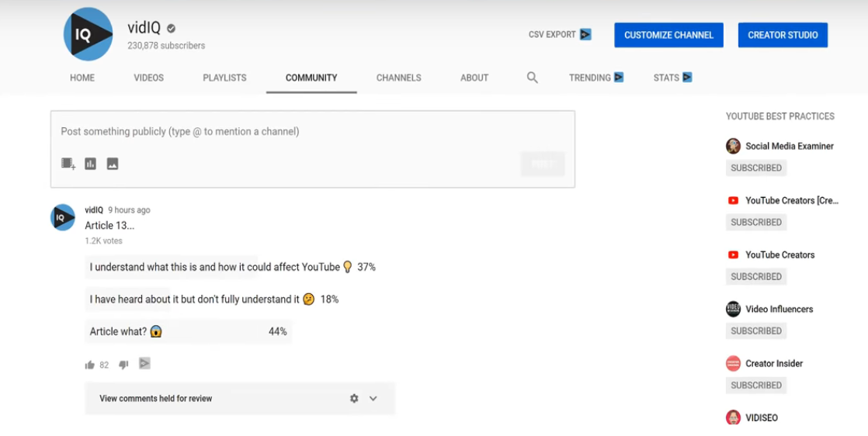
Task: Open Video Influencers channel name link
Action: tap(779, 310)
